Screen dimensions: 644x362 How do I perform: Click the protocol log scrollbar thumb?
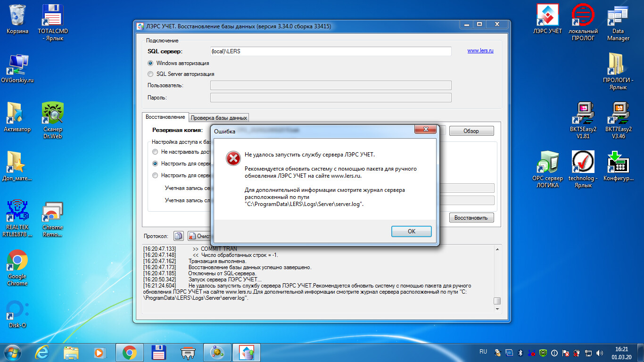click(497, 301)
